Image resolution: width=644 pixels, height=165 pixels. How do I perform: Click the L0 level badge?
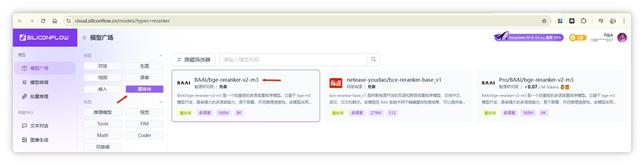577,38
